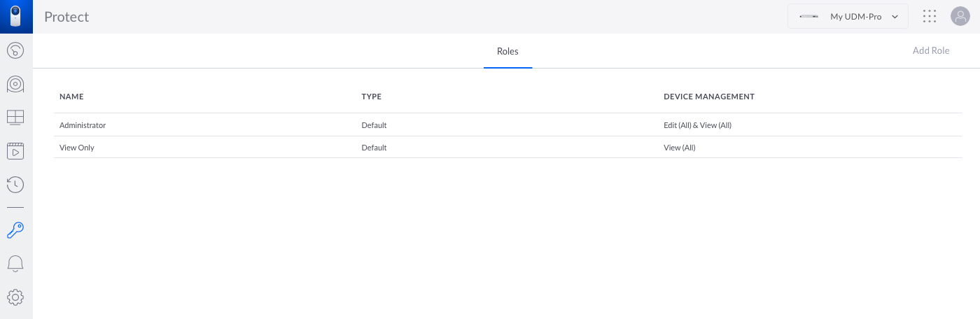Sort by the TYPE column header
This screenshot has height=319, width=980.
[371, 97]
